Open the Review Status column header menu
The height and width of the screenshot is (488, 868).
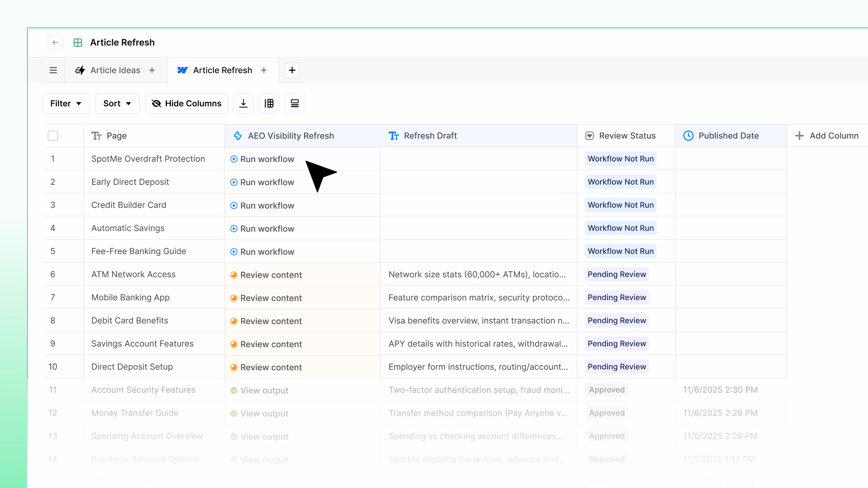coord(626,136)
